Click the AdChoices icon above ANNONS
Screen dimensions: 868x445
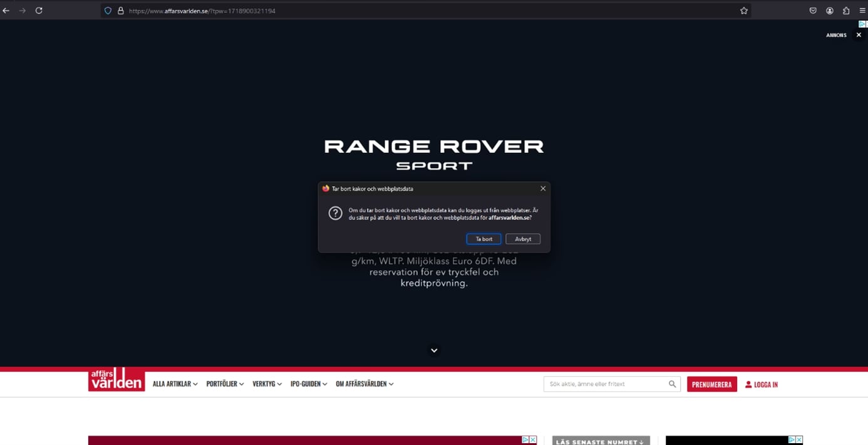point(862,24)
